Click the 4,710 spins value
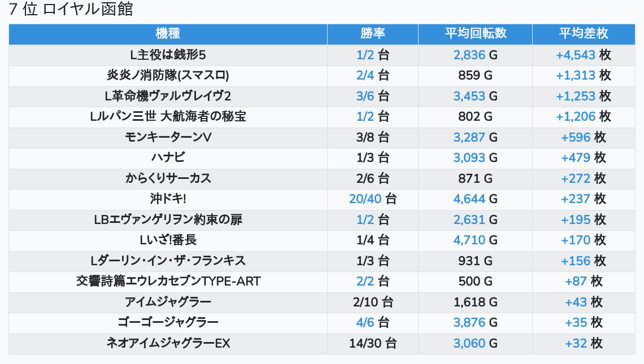This screenshot has width=644, height=364. (469, 240)
